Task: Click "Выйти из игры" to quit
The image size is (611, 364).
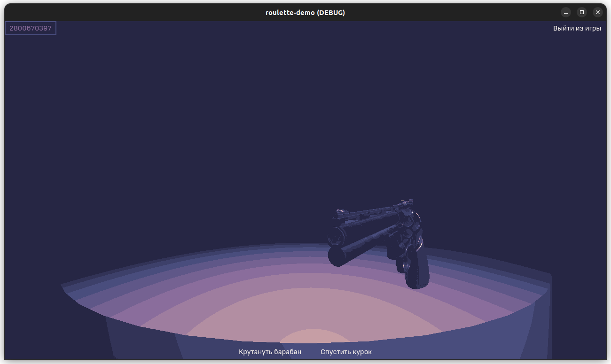Action: [x=577, y=28]
